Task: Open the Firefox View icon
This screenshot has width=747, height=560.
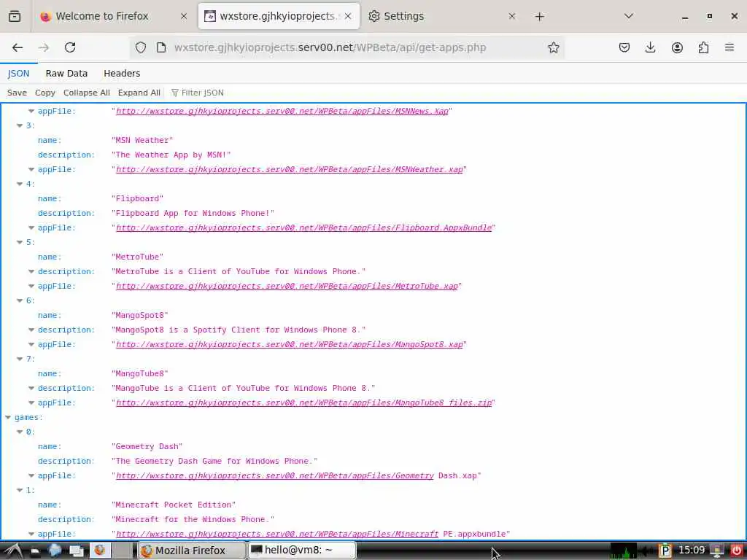Action: pos(15,16)
